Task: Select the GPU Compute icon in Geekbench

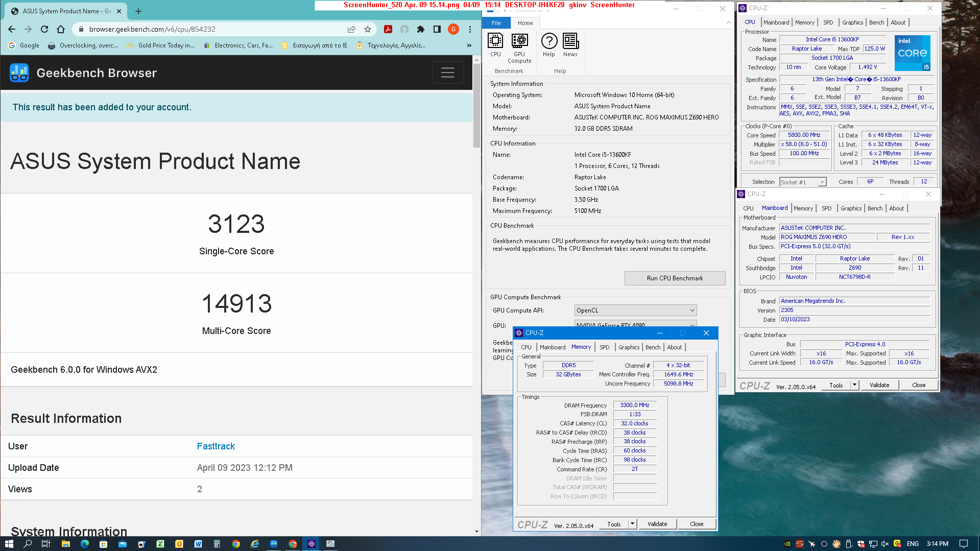Action: [519, 49]
